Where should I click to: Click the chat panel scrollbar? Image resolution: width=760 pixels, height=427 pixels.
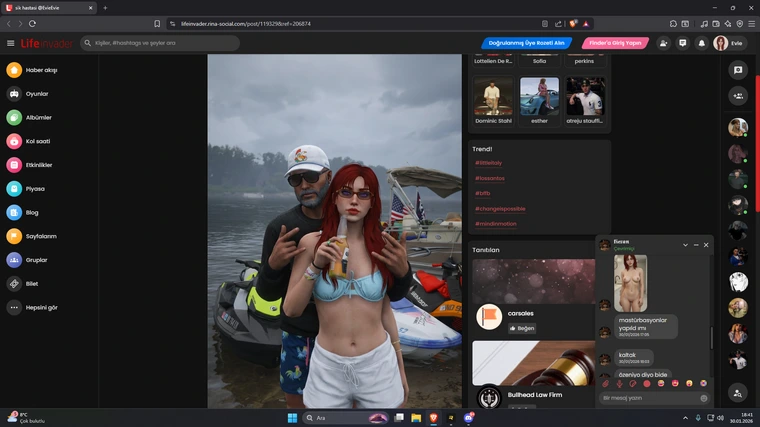coord(712,338)
